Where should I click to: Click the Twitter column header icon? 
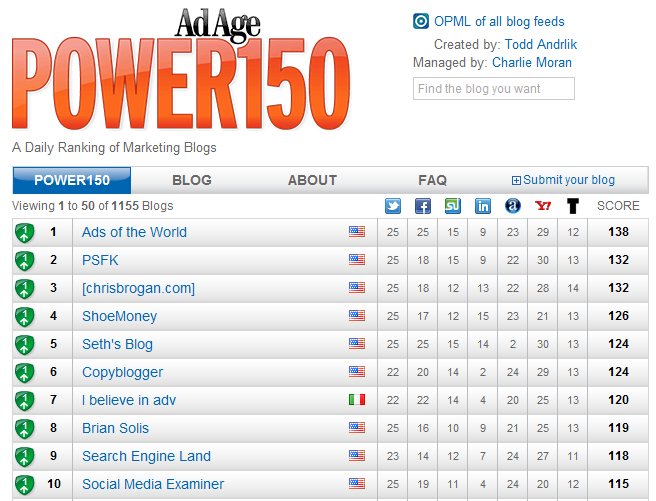pos(393,206)
